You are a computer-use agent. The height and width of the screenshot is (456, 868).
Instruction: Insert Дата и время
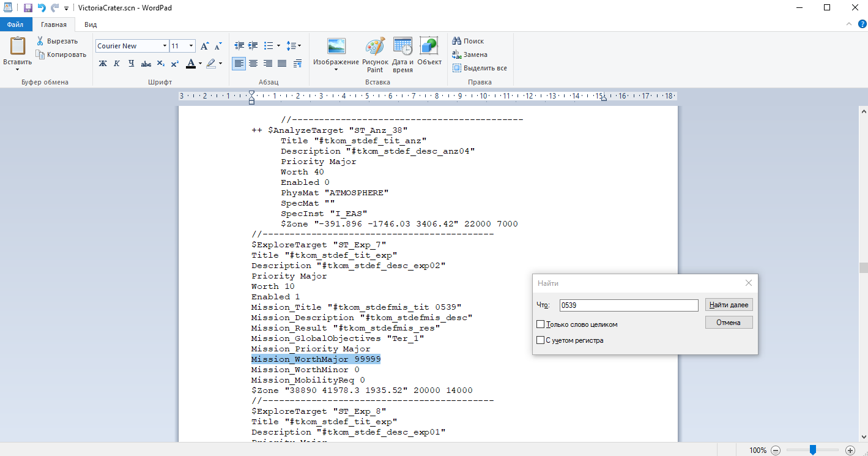tap(402, 55)
